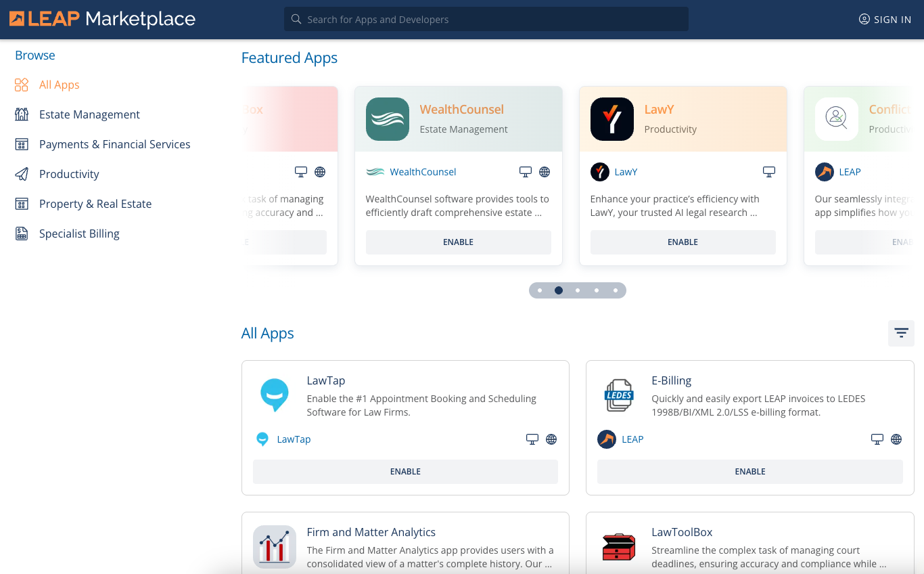The image size is (924, 574).
Task: Open the filter icon beside All Apps
Action: (x=901, y=333)
